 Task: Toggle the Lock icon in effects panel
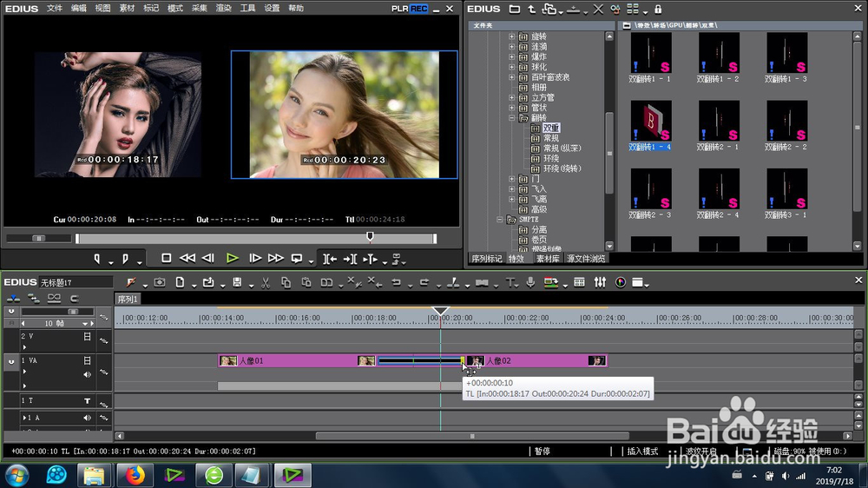pos(658,10)
